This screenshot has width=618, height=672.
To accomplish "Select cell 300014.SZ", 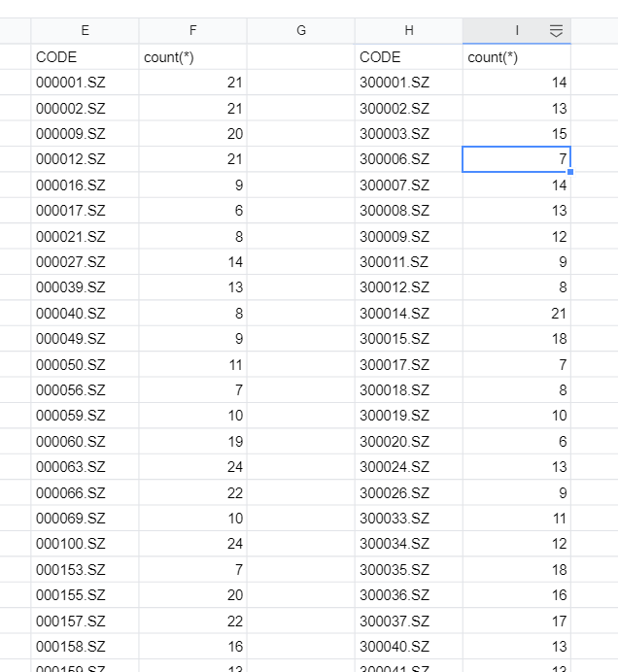I will pos(409,314).
